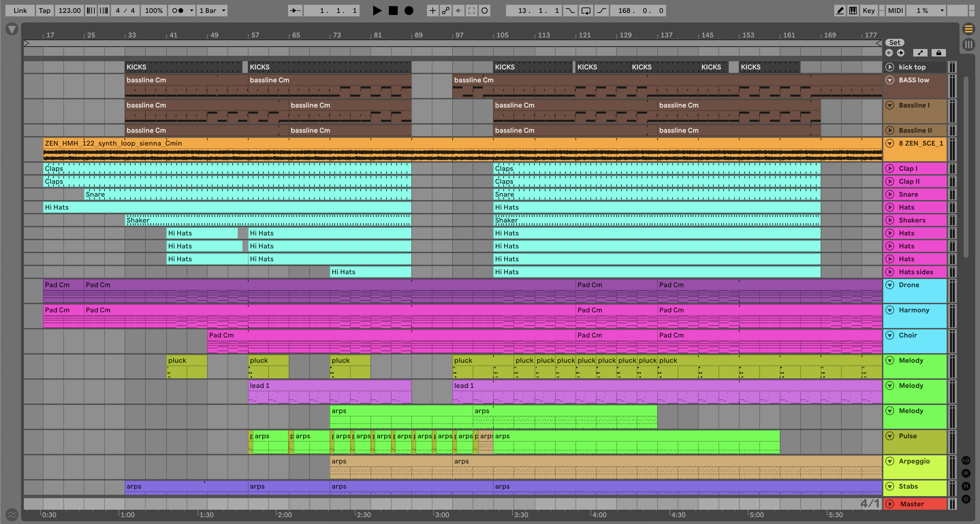Collapse the Drone track
This screenshot has width=980, height=524.
tap(889, 285)
